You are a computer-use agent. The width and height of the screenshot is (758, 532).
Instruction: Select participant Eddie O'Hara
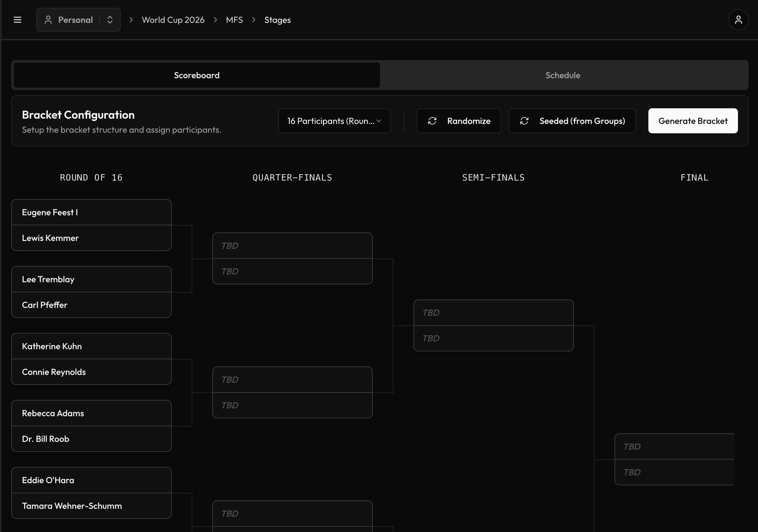pyautogui.click(x=91, y=480)
